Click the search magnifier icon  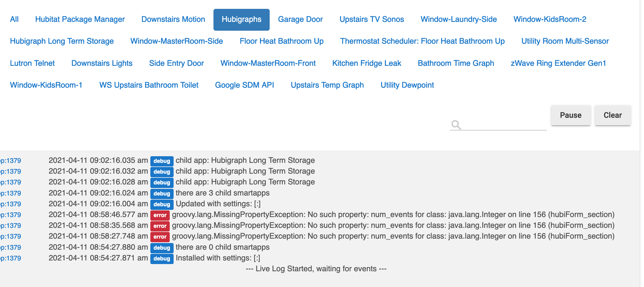tap(456, 125)
